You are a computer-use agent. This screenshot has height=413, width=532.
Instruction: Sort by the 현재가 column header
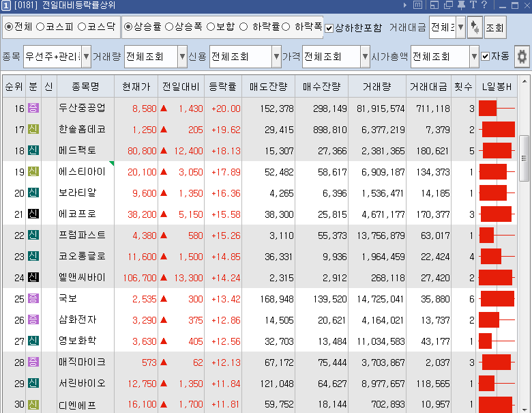coord(136,87)
